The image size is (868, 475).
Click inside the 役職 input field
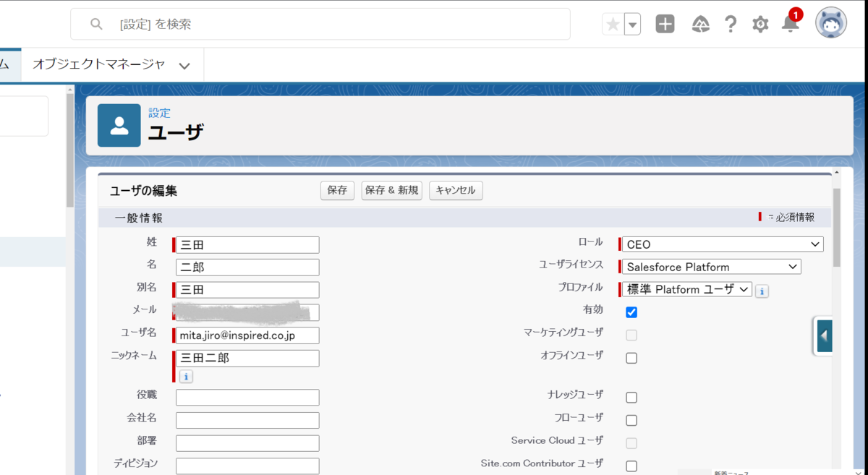tap(247, 397)
